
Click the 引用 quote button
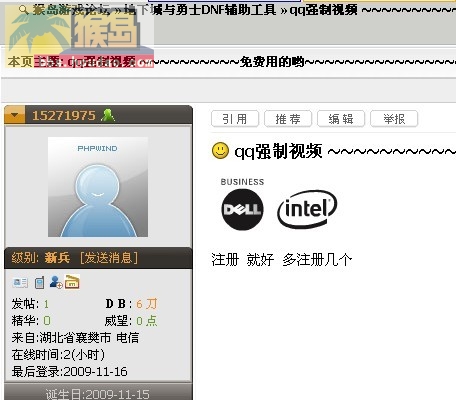click(235, 119)
